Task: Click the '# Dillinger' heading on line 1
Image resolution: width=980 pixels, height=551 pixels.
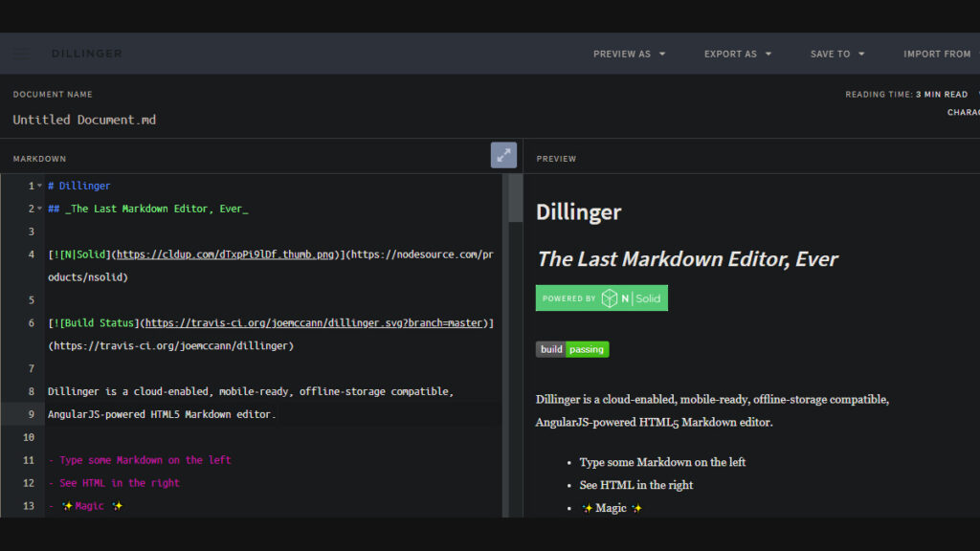Action: [78, 186]
